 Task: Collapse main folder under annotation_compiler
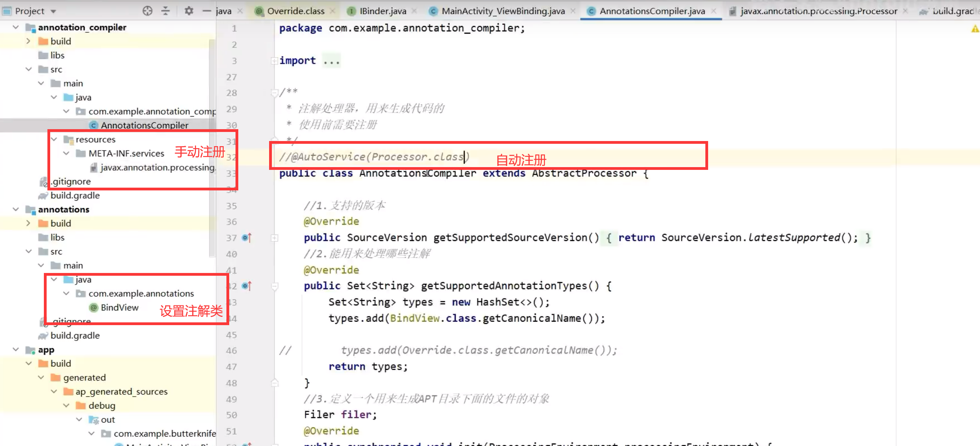(x=41, y=83)
